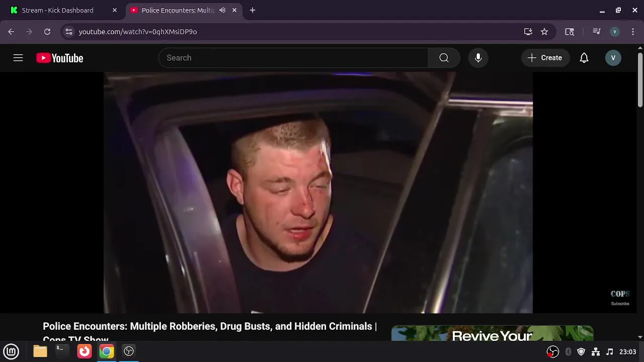This screenshot has height=362, width=644.
Task: Open the shield security tray icon
Action: coord(581,352)
